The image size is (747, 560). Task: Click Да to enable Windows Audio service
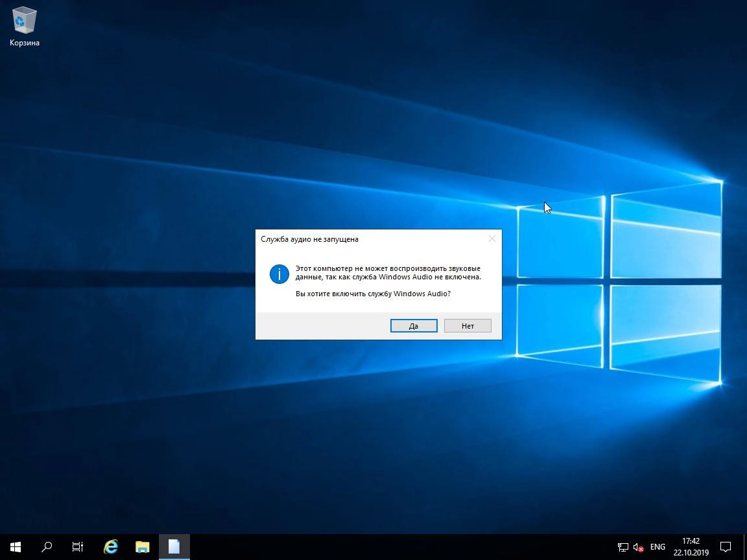click(414, 326)
